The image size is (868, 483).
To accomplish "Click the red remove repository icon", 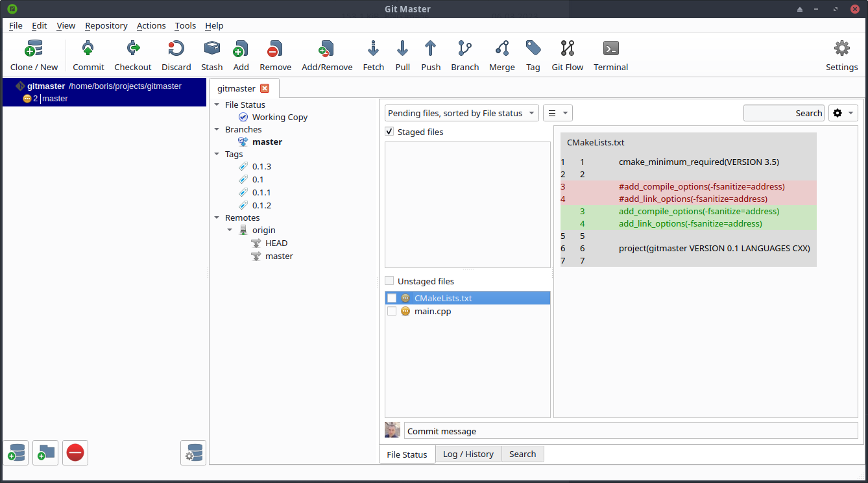I will point(75,452).
